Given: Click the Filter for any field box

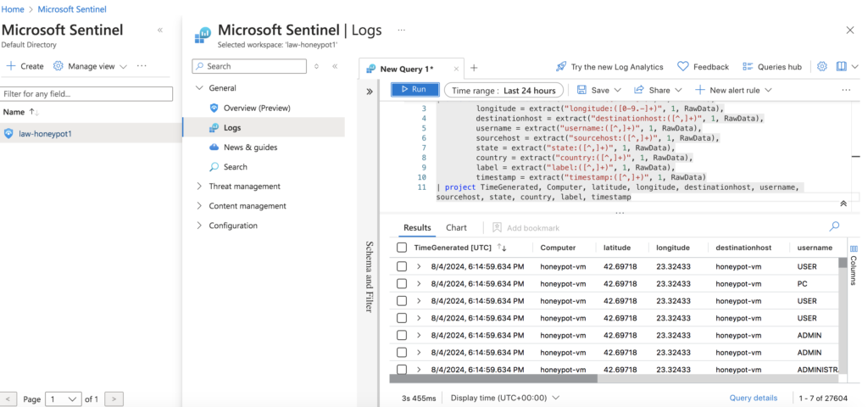Looking at the screenshot, I should [86, 93].
